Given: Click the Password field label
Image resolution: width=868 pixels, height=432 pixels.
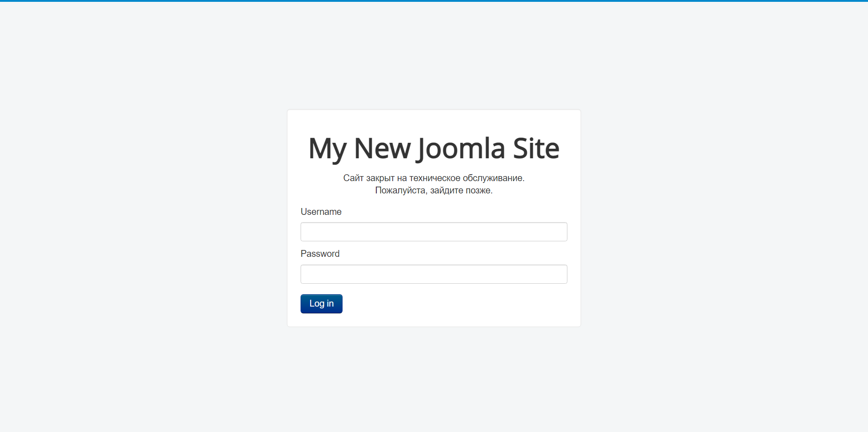Looking at the screenshot, I should click(x=320, y=254).
